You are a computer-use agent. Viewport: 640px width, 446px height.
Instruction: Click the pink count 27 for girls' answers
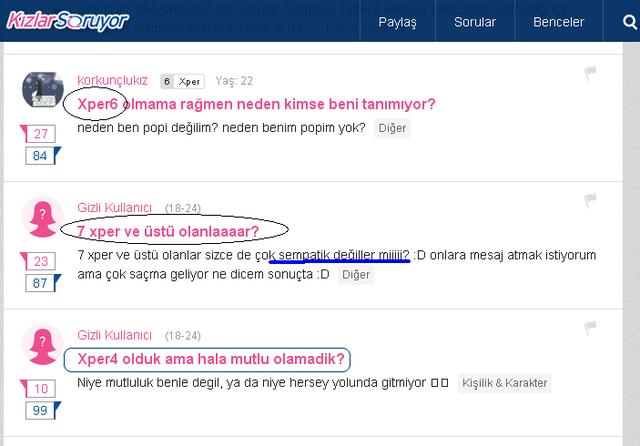pyautogui.click(x=40, y=134)
